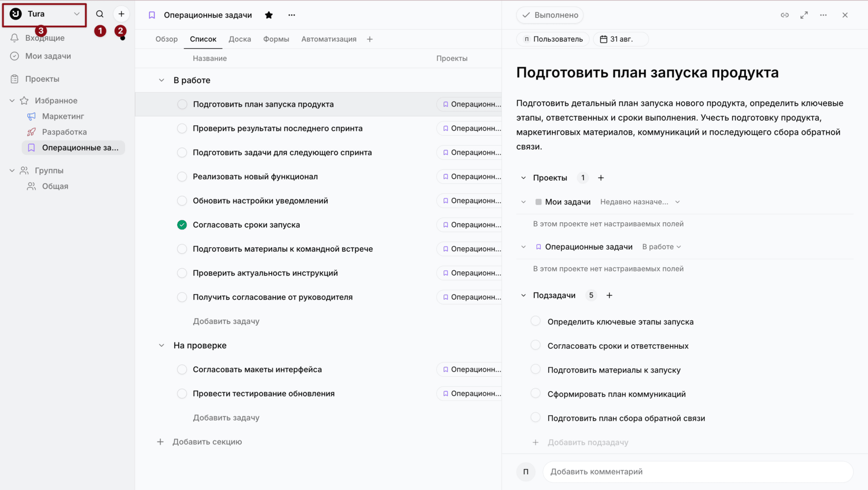Screen dimensions: 868x490
Task: Open Мои задачи in the sidebar
Action: 48,56
